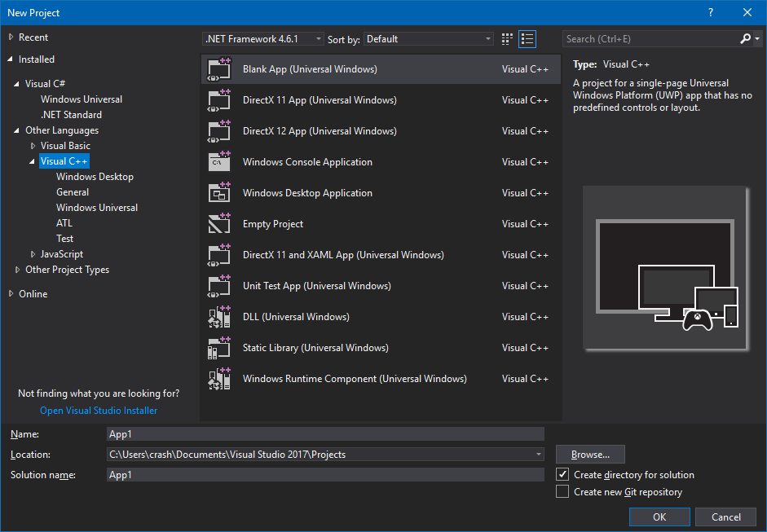
Task: Click the Cancel button
Action: 726,517
